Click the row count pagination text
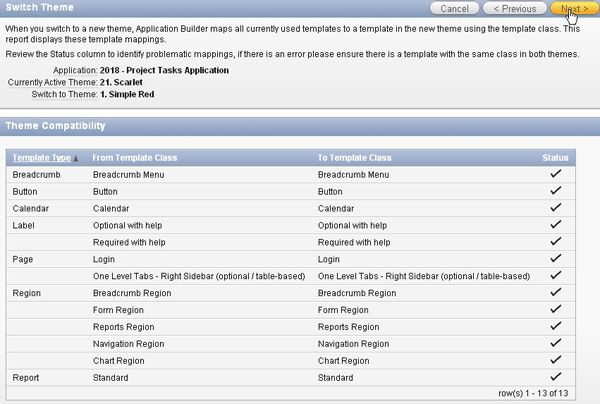 537,394
